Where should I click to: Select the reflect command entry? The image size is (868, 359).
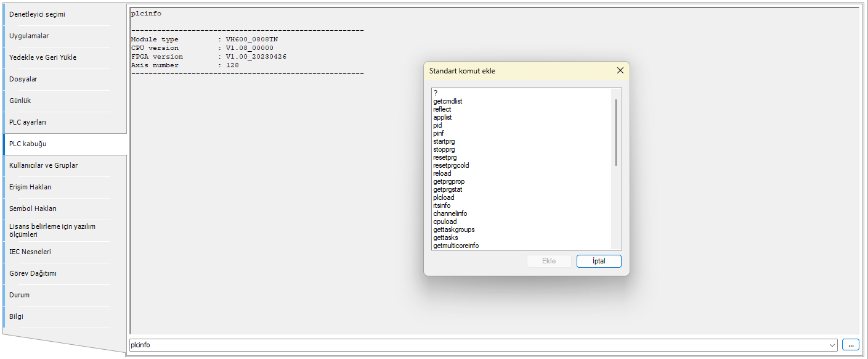(x=442, y=109)
